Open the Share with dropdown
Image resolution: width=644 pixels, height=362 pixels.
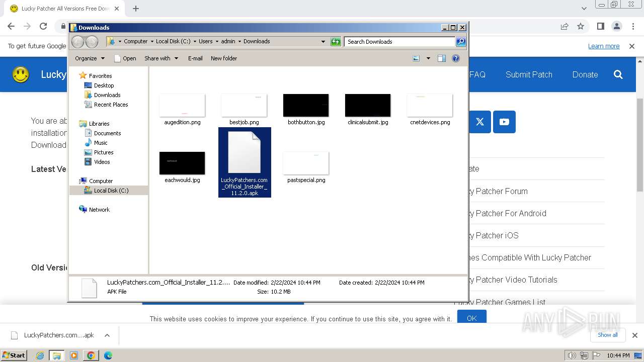coord(161,58)
